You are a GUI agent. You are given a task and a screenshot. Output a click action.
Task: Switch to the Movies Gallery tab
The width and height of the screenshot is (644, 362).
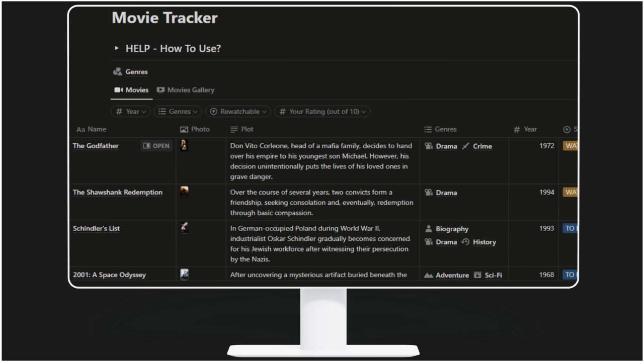[190, 90]
